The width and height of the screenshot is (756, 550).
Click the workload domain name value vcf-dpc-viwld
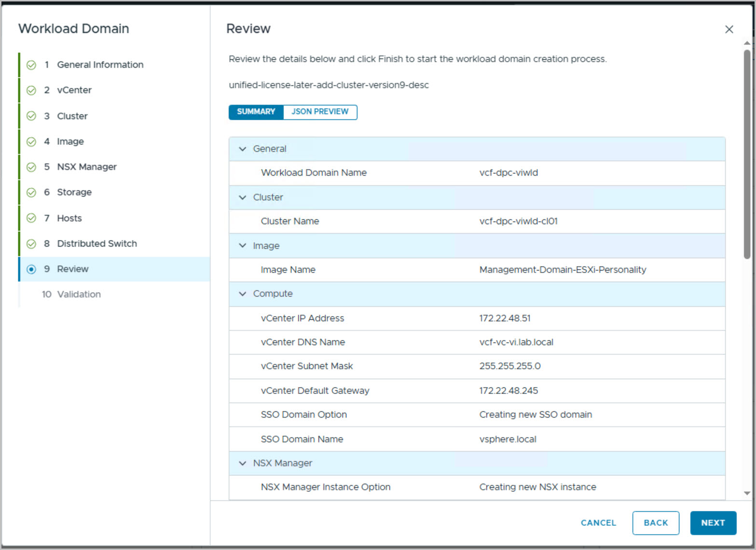[509, 173]
